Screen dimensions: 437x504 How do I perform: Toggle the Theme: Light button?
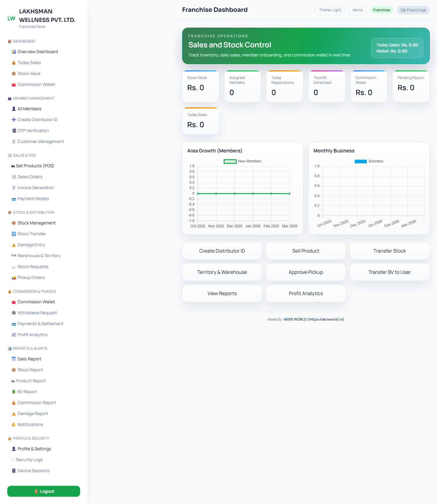tap(330, 10)
